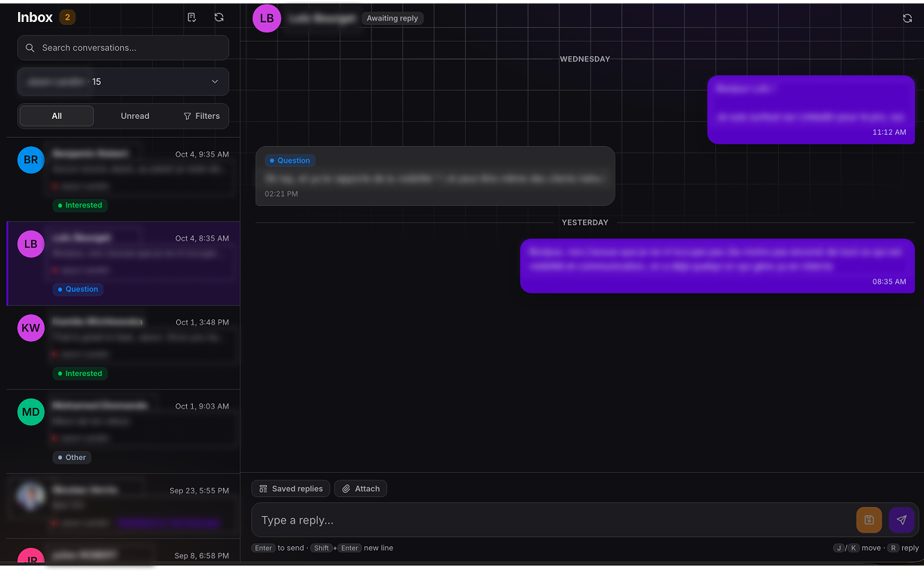924x572 pixels.
Task: Open the conversation dated Sep 23, 5:55 PM
Action: click(x=123, y=505)
